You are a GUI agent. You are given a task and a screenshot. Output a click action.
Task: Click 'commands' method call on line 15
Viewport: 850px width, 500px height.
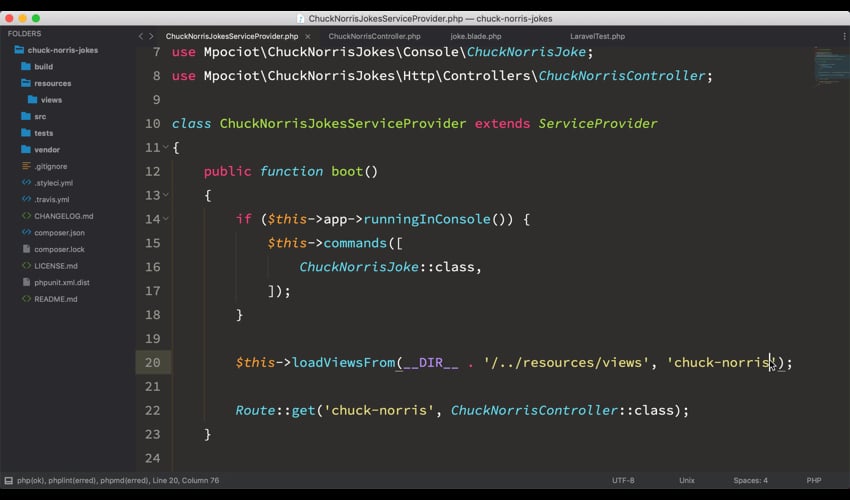point(355,243)
